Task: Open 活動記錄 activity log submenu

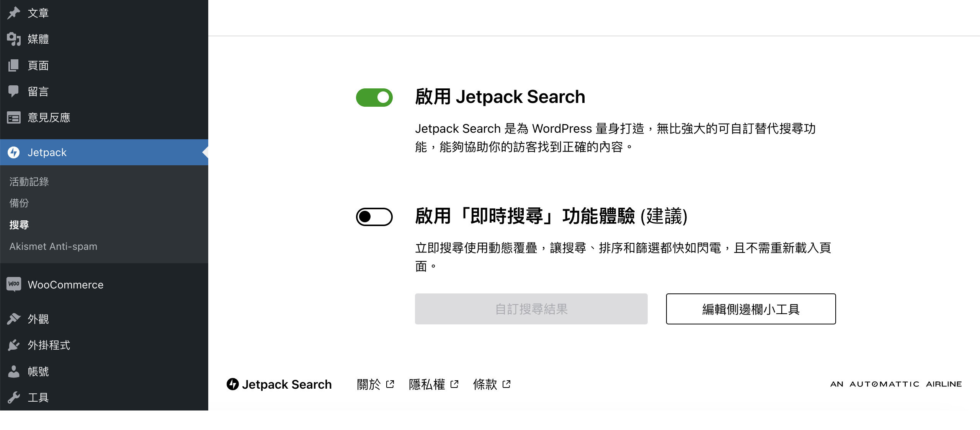Action: [x=29, y=182]
